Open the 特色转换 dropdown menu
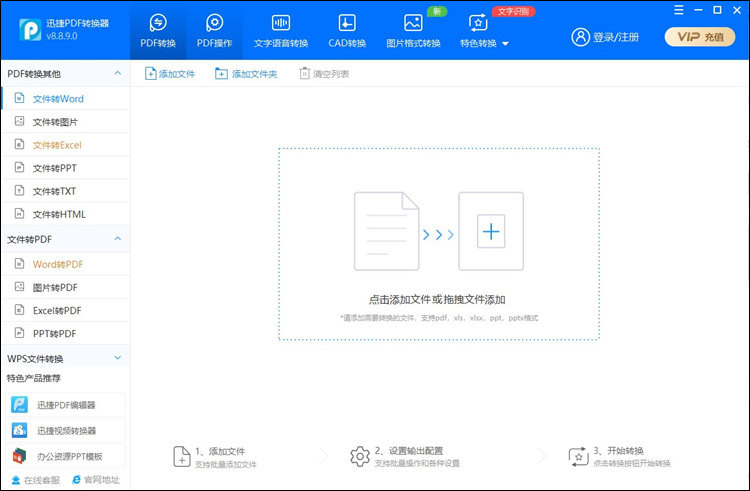The height and width of the screenshot is (491, 750). pyautogui.click(x=484, y=30)
